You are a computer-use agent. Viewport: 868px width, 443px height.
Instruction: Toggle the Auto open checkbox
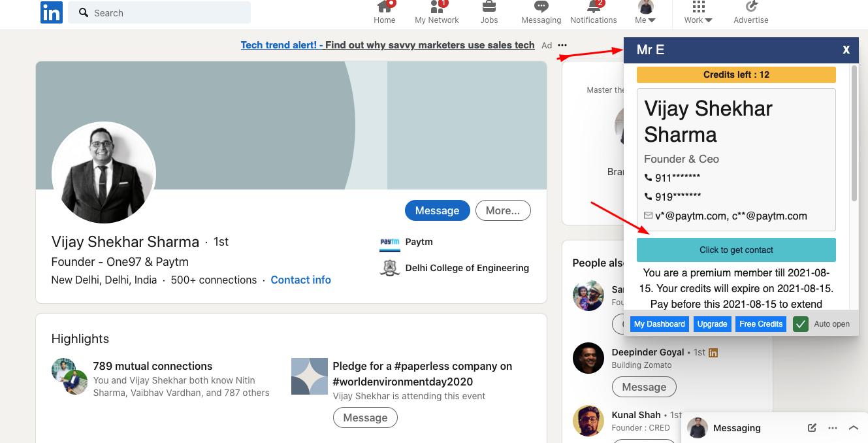(x=801, y=324)
